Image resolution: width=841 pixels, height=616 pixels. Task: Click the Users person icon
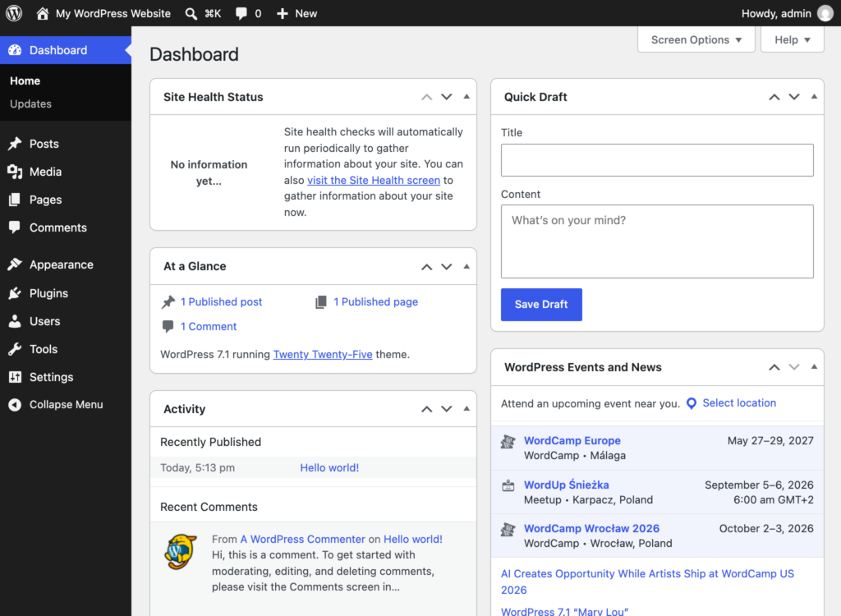[x=15, y=321]
